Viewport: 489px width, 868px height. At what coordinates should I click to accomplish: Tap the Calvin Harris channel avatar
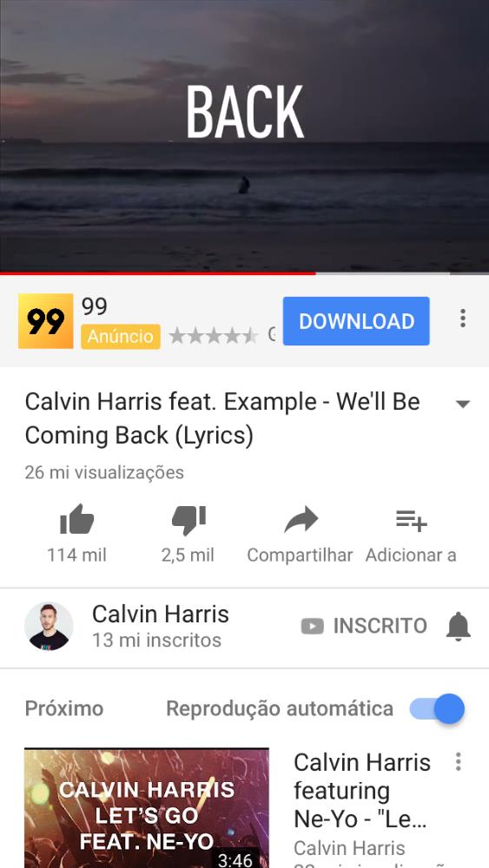tap(49, 626)
